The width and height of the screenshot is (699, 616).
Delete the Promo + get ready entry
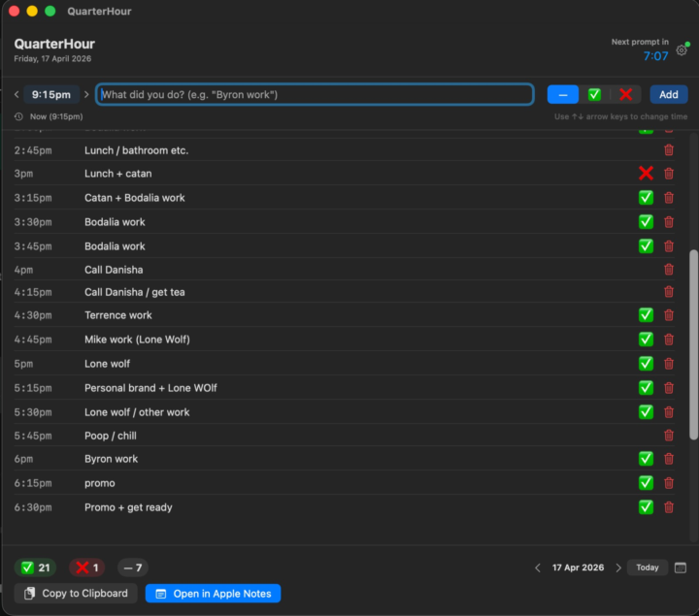click(x=669, y=507)
